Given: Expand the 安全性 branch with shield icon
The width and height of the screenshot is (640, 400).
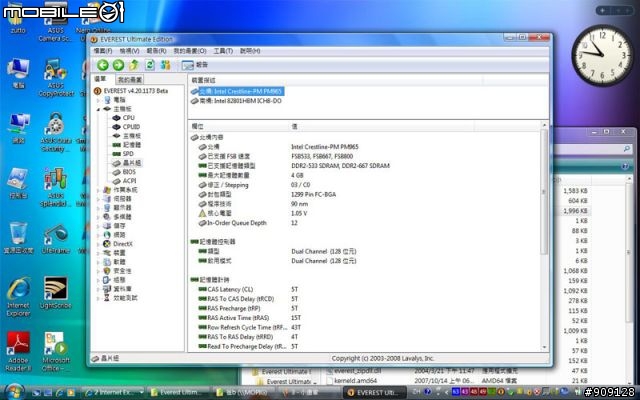Looking at the screenshot, I should (x=98, y=271).
